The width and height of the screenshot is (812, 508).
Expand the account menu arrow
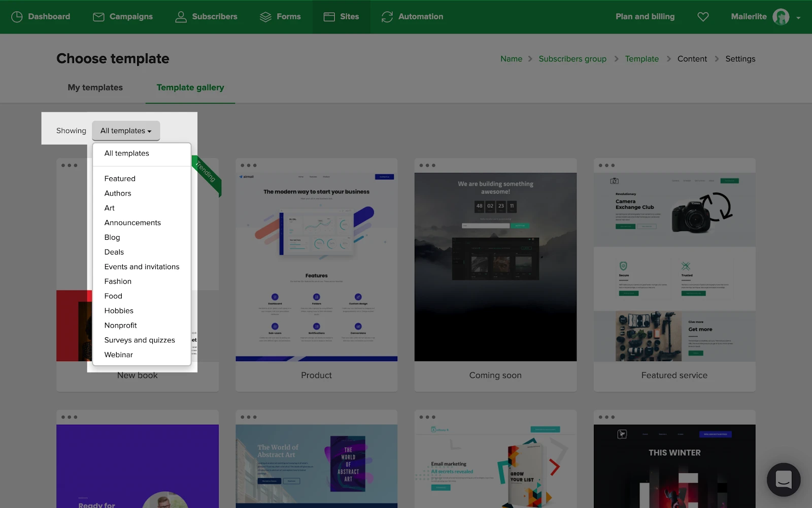798,18
